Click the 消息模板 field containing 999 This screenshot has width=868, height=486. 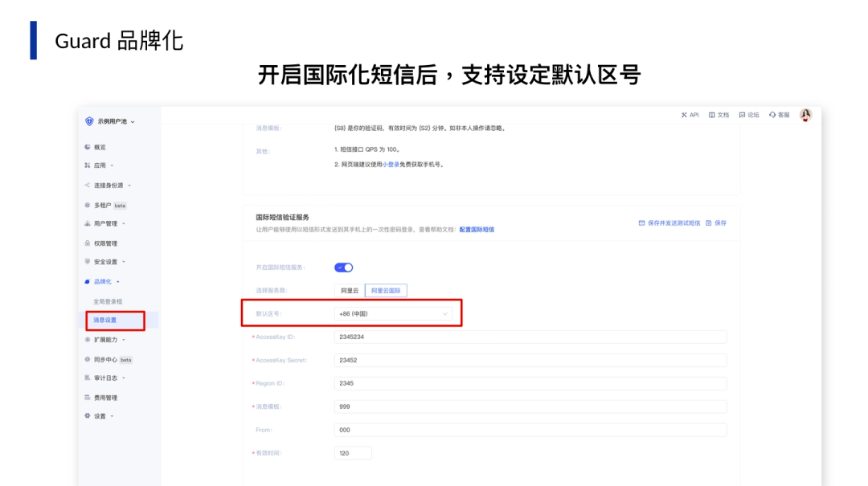point(530,406)
